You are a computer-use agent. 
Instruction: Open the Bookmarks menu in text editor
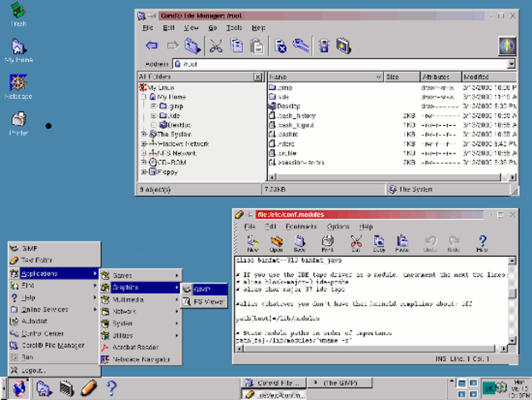pyautogui.click(x=301, y=227)
